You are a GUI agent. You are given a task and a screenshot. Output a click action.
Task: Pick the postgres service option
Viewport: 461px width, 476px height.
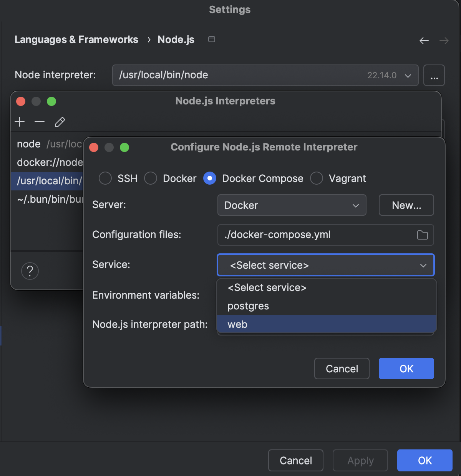click(x=248, y=306)
